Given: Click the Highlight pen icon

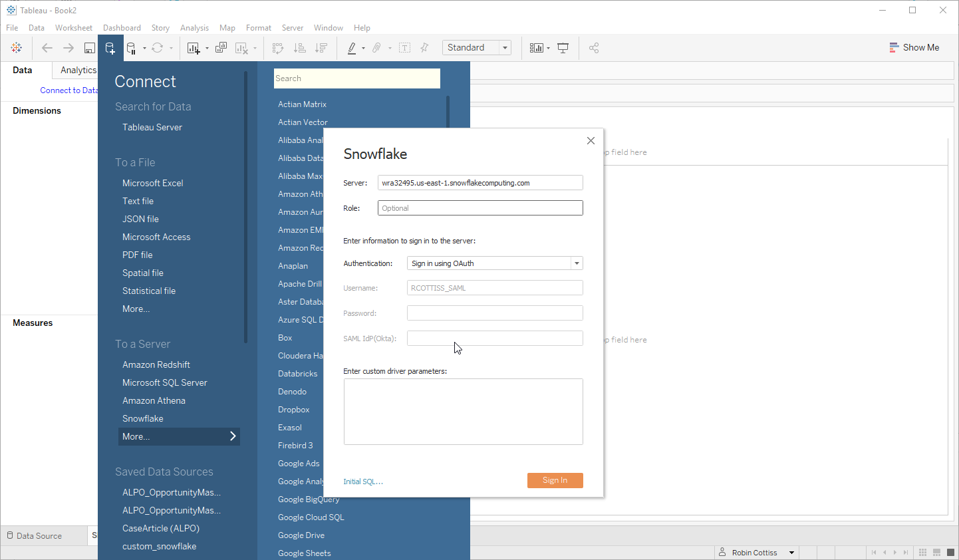Looking at the screenshot, I should click(352, 48).
